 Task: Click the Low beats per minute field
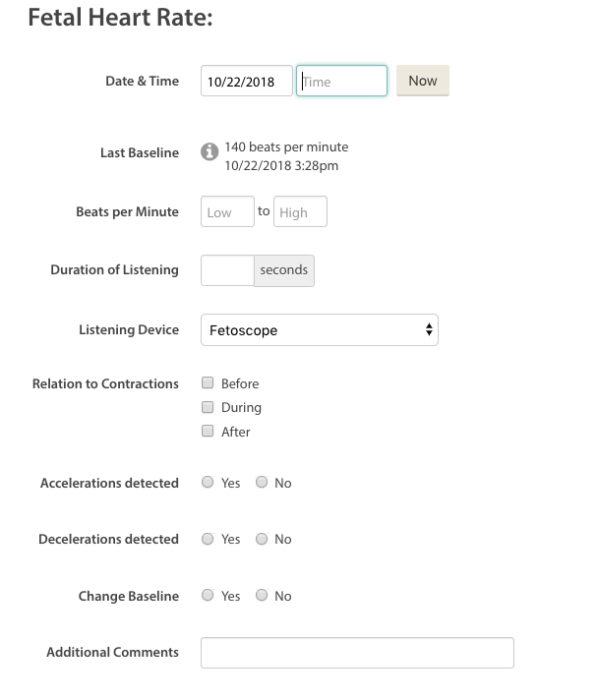227,211
